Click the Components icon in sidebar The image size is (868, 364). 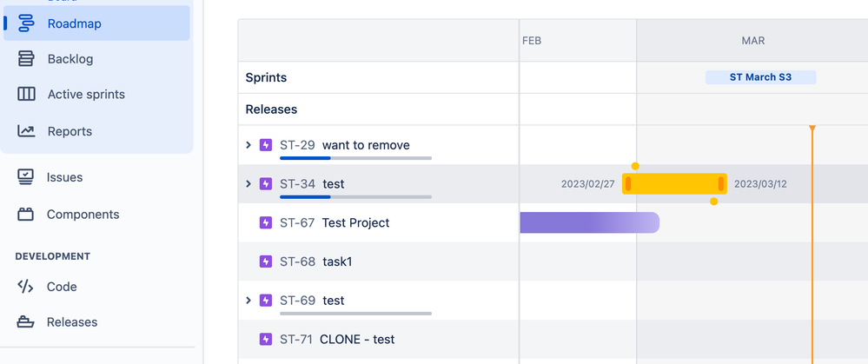[x=26, y=214]
